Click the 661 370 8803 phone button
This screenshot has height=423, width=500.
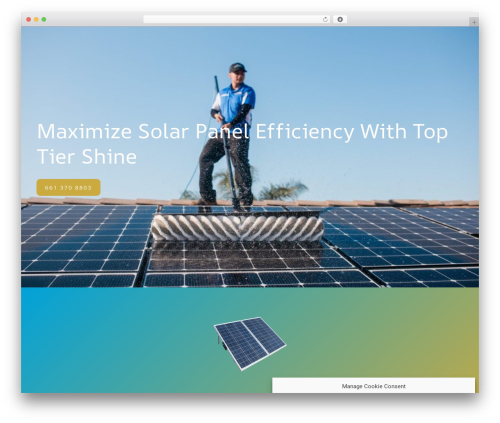[x=68, y=188]
